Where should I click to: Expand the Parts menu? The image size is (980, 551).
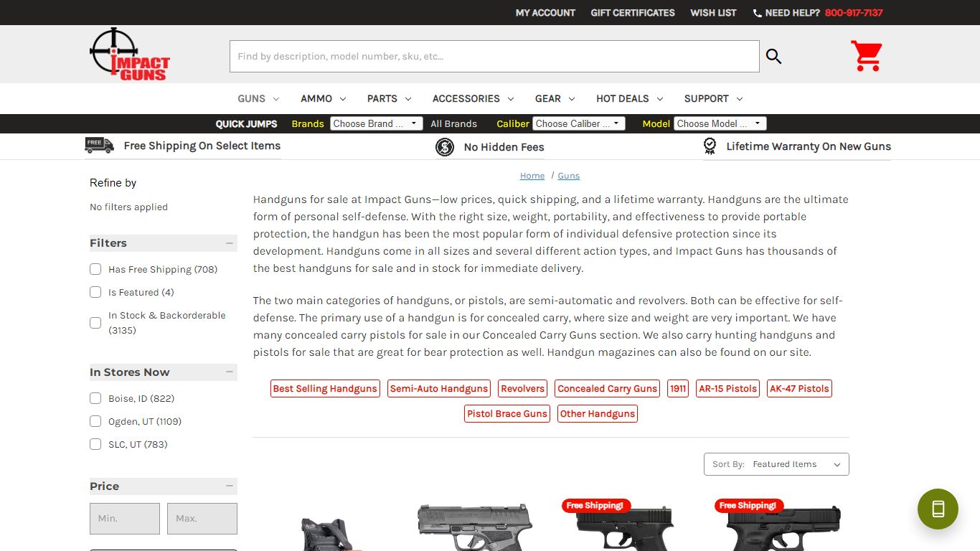coord(390,98)
